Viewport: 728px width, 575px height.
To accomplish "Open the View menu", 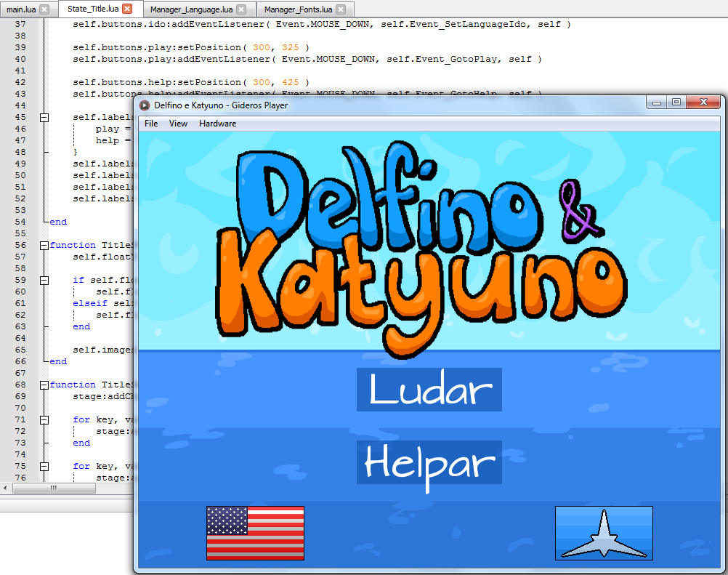I will coord(178,124).
